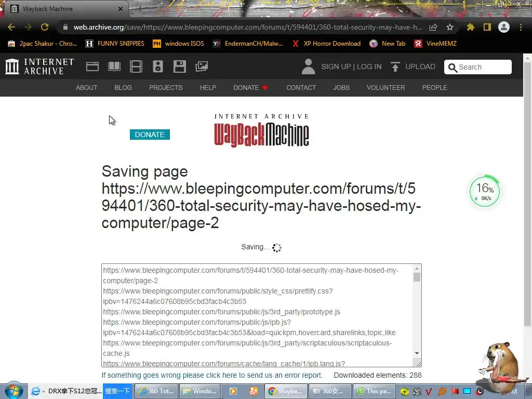Switch to the Wayba... Chrome taskbar item

[x=286, y=391]
